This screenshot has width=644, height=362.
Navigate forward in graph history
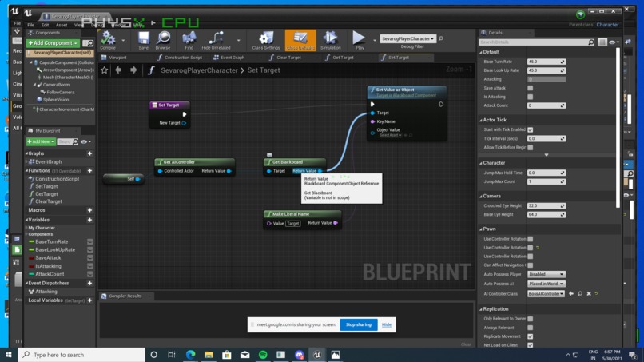pyautogui.click(x=133, y=70)
